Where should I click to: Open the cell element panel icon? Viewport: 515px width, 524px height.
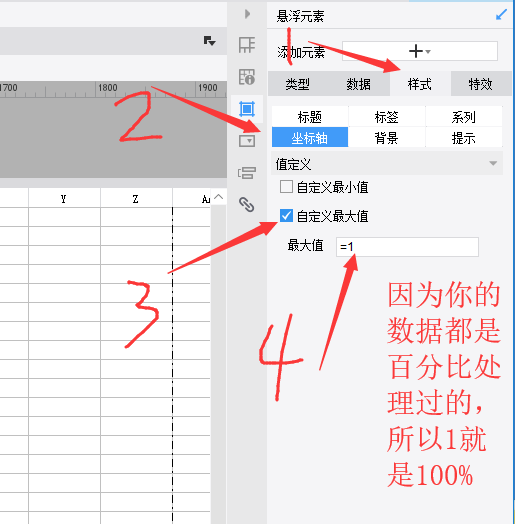247,45
